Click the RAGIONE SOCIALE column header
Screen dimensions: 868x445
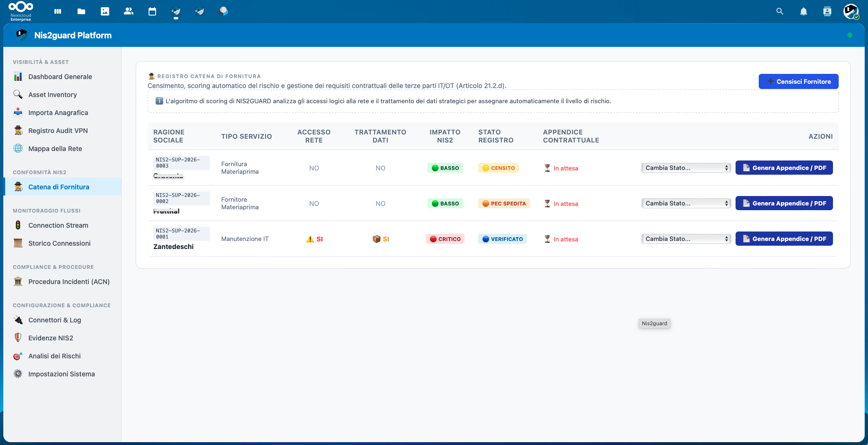[x=169, y=136]
